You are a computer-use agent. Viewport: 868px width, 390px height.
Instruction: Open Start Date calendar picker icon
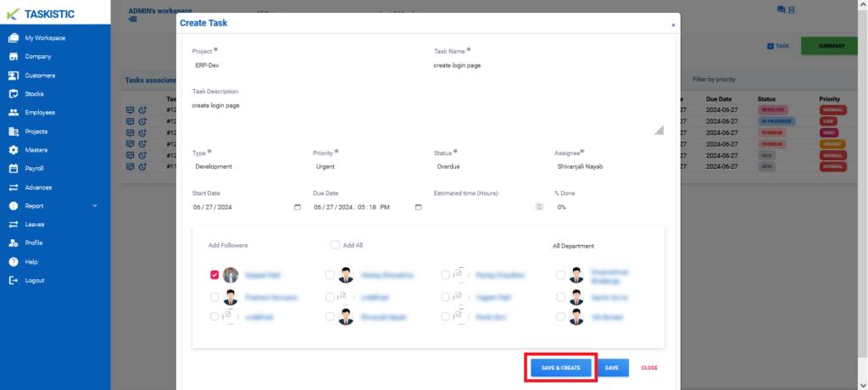(x=298, y=207)
